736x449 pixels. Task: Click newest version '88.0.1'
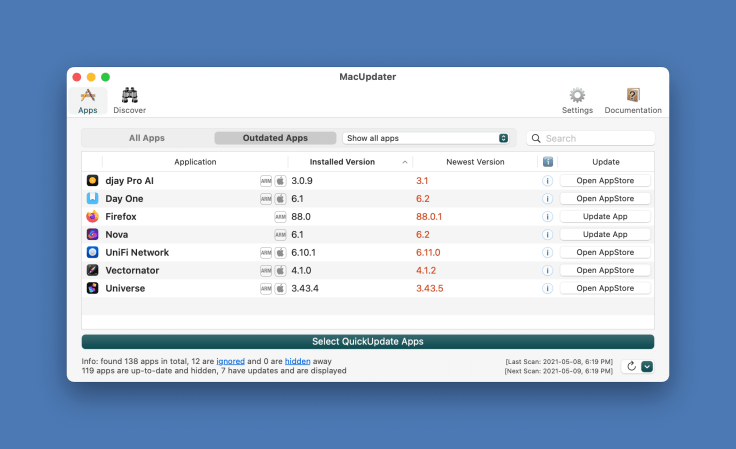click(429, 216)
